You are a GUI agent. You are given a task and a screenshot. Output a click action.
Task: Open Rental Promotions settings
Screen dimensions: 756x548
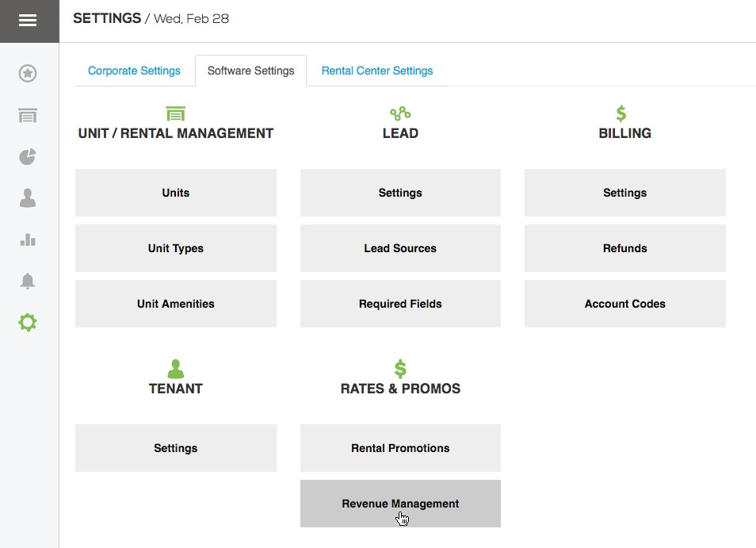tap(400, 448)
